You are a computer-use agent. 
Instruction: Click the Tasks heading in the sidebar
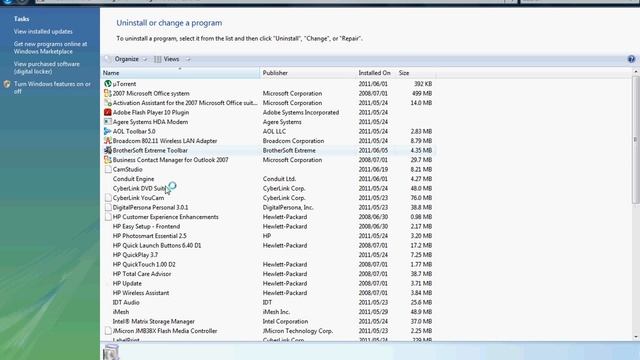tap(21, 19)
